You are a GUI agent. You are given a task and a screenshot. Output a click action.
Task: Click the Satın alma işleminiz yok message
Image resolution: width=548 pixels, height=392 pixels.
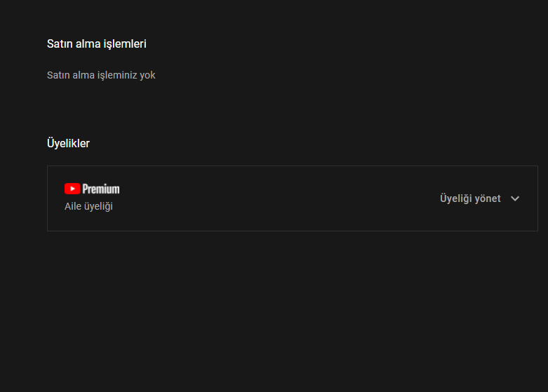[x=101, y=75]
